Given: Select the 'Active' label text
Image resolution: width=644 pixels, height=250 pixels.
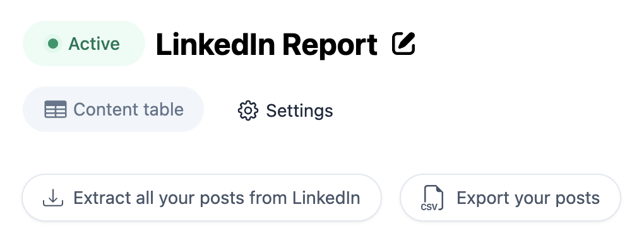Looking at the screenshot, I should (94, 44).
